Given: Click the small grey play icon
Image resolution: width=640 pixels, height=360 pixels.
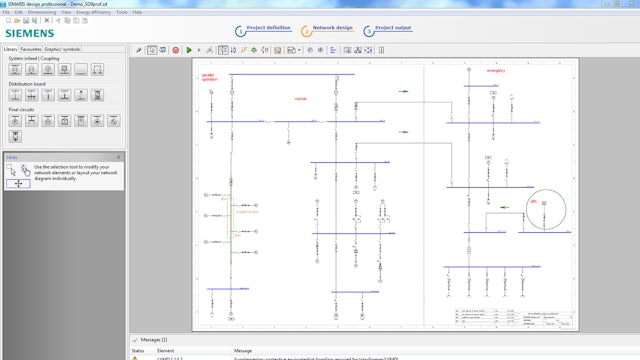Looking at the screenshot, I should coord(199,50).
